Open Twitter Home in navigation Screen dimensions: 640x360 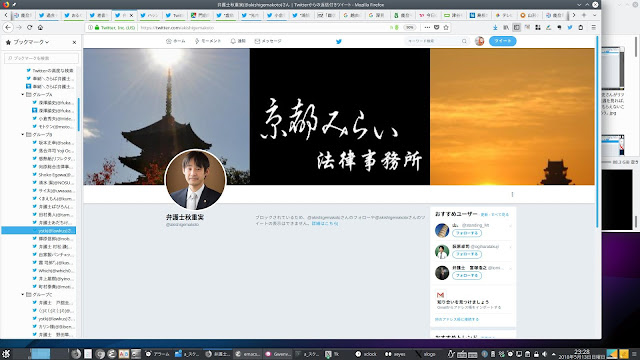[x=176, y=41]
